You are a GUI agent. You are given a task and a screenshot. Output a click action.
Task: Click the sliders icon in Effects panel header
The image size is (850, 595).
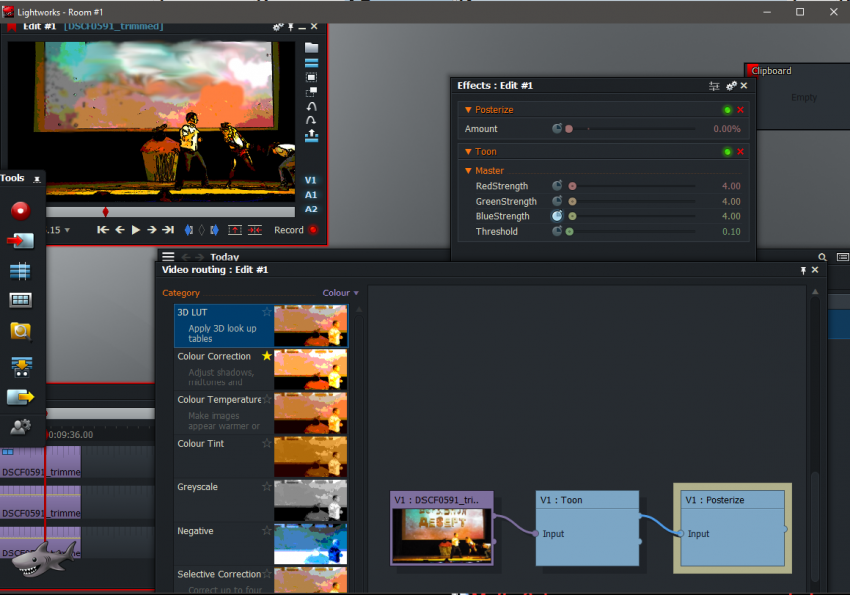[714, 86]
